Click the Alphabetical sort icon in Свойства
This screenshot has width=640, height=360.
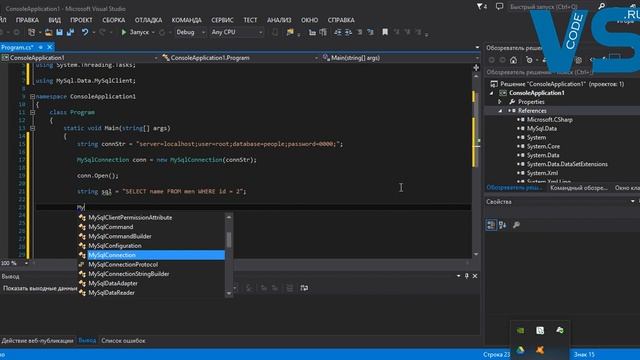pos(503,225)
